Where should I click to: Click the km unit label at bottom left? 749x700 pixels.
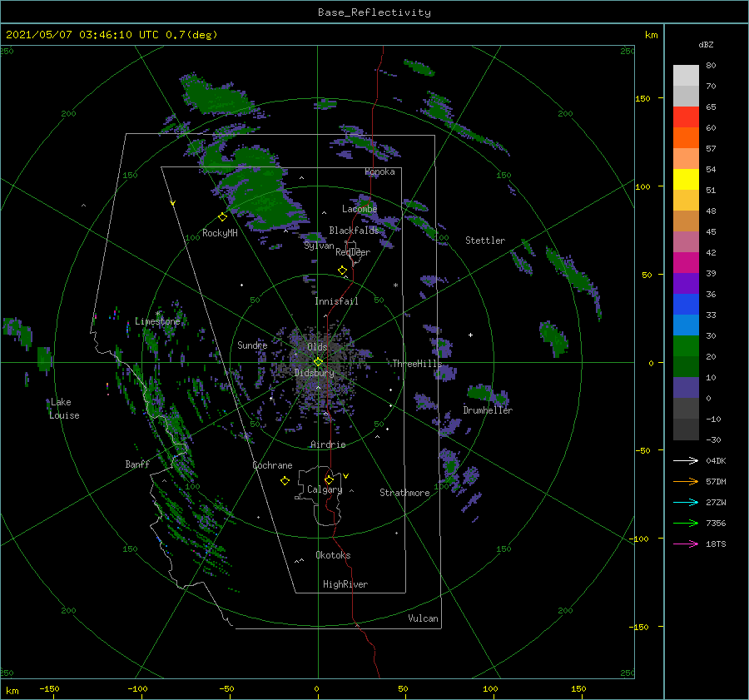12,691
